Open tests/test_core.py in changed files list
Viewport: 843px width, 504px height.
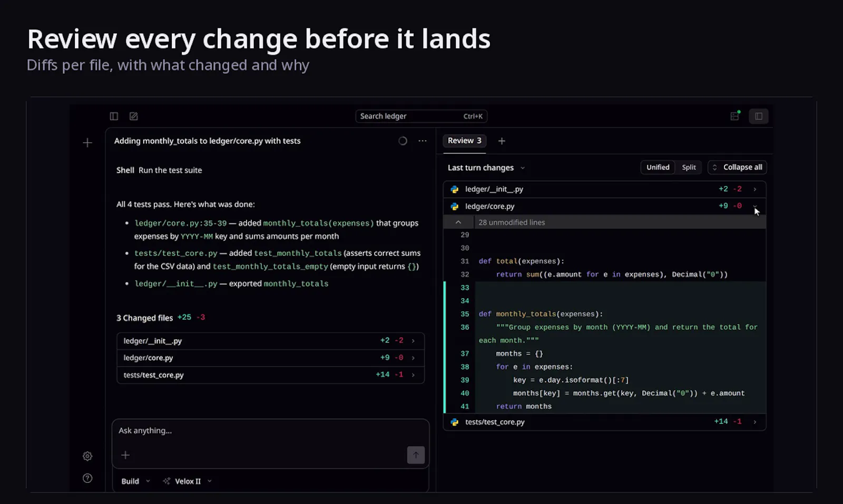pyautogui.click(x=270, y=375)
